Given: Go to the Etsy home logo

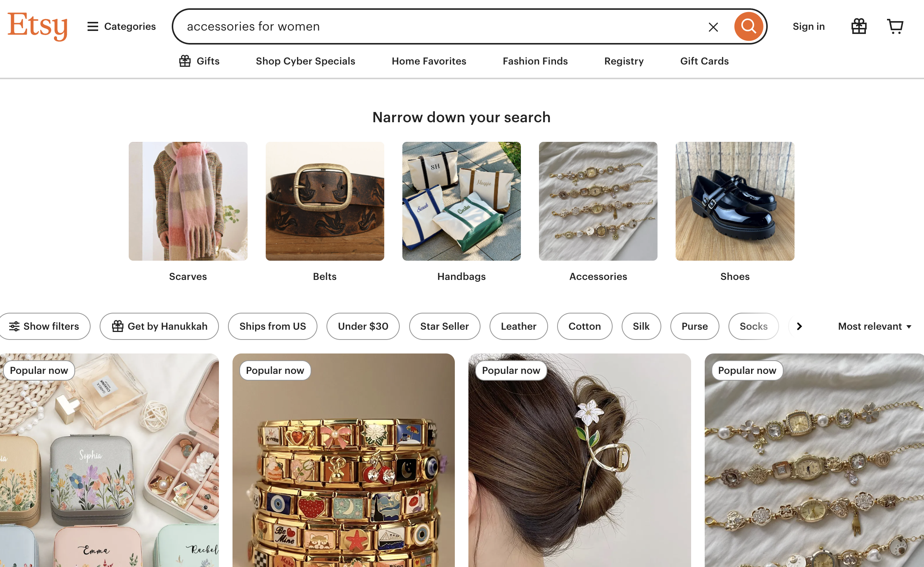Looking at the screenshot, I should tap(37, 26).
